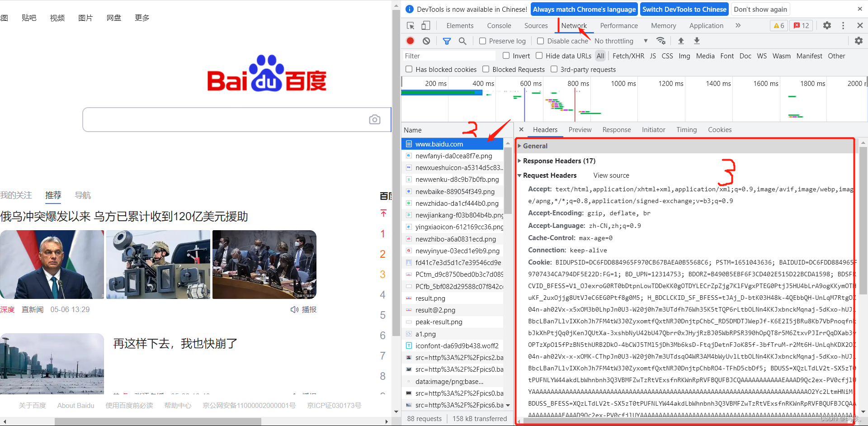Click the warnings count badge 6
The height and width of the screenshot is (426, 868).
(778, 26)
